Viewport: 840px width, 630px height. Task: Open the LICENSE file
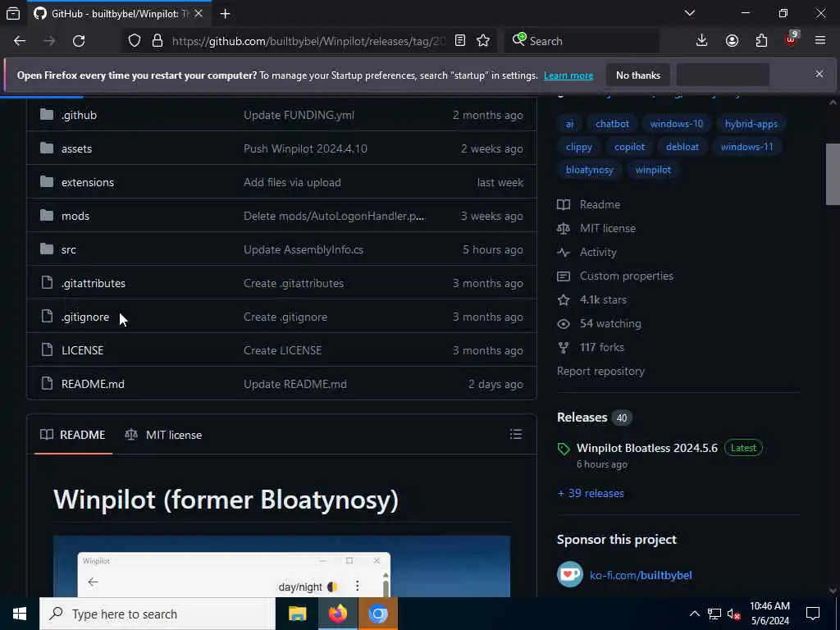83,350
